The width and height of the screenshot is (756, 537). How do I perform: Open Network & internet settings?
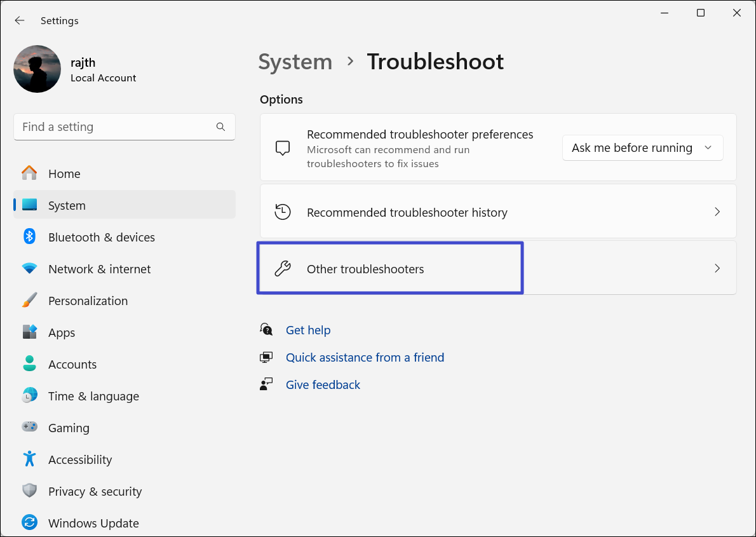pos(99,269)
